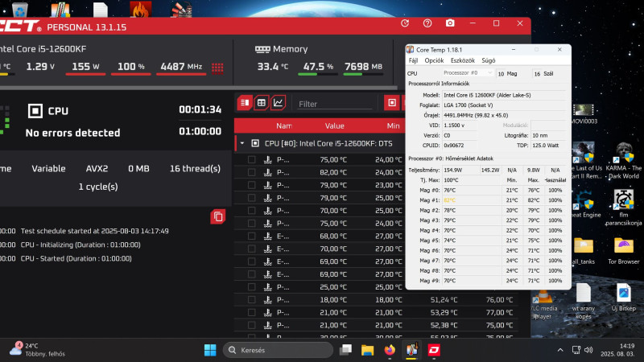Screen dimensions: 644x362
Task: Click log line 'CPU - Started (Duration : 01:00:00)'
Action: 76,258
